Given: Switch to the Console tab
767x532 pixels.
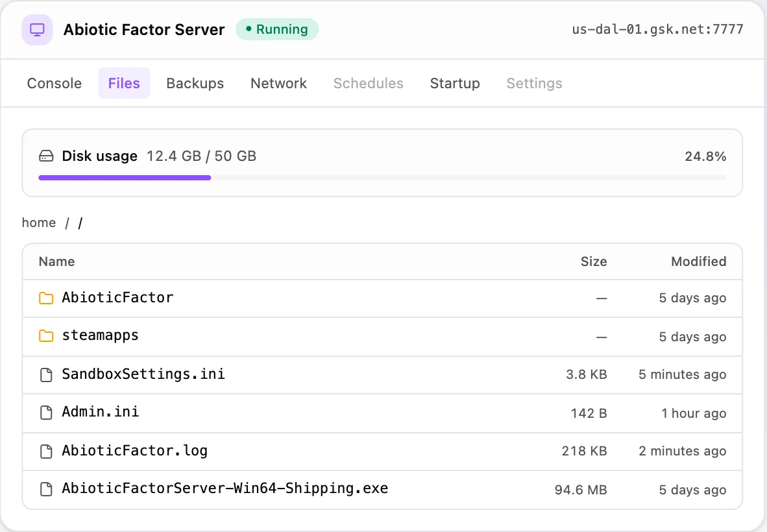Looking at the screenshot, I should tap(55, 83).
